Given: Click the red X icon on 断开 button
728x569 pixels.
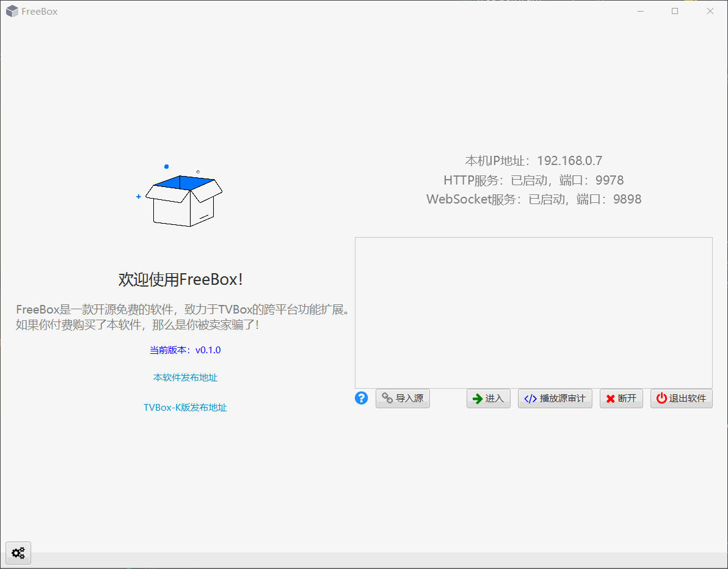Looking at the screenshot, I should [610, 398].
